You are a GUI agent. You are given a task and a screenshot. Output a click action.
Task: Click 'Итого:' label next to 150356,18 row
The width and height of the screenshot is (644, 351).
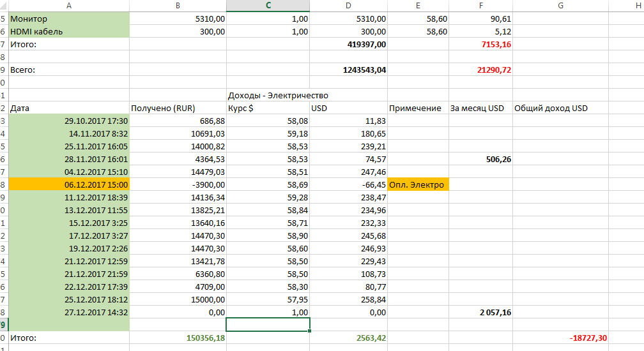24,338
